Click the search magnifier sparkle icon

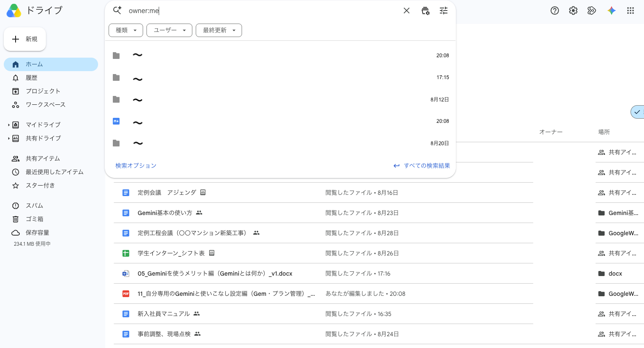(117, 11)
